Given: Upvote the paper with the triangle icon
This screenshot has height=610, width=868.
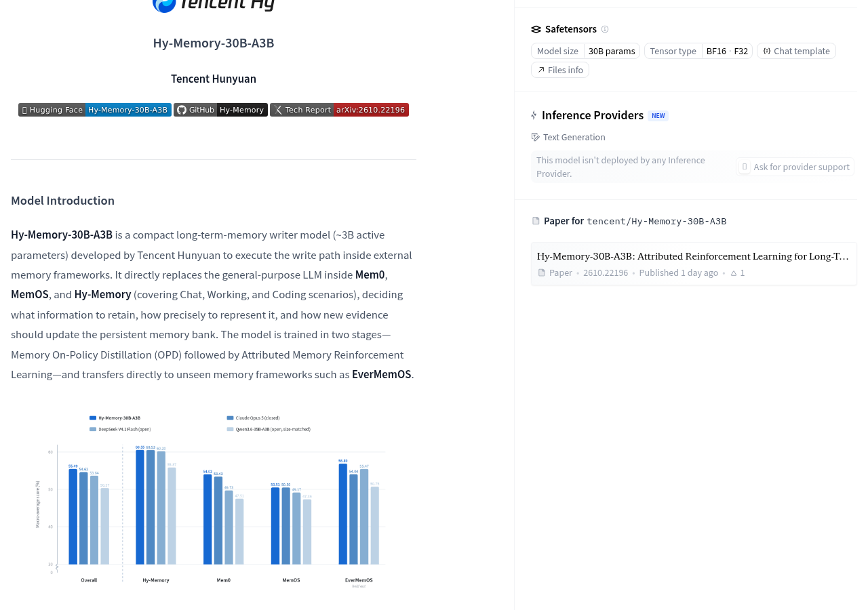Looking at the screenshot, I should (x=734, y=272).
